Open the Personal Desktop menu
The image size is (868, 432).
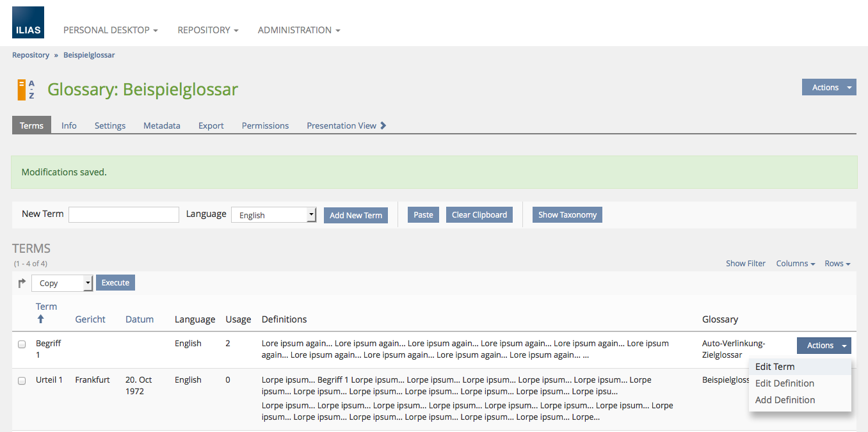[110, 30]
